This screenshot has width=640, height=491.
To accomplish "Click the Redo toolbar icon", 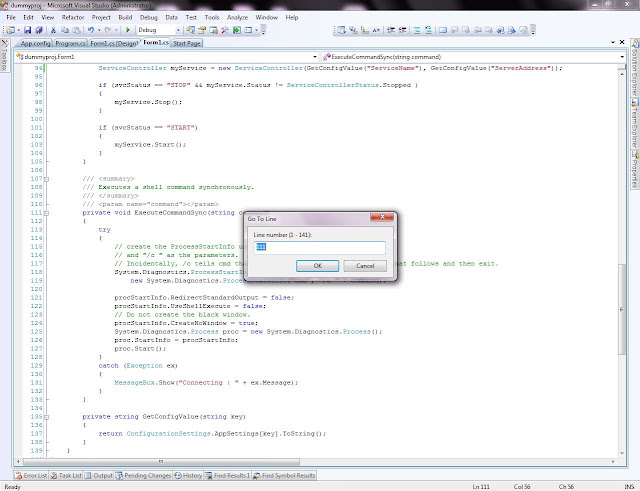I will click(x=108, y=30).
